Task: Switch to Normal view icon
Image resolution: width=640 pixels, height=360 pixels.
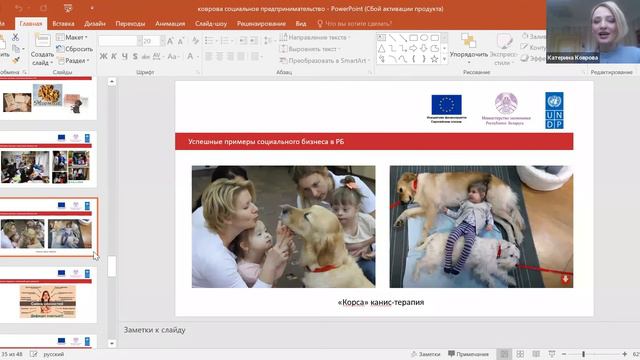Action: [x=504, y=354]
